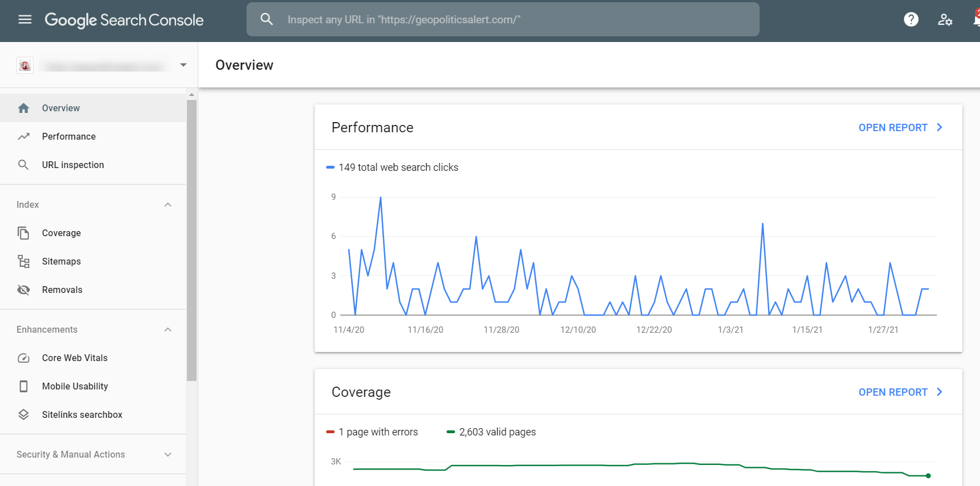Click the Enhancements section label

point(47,329)
